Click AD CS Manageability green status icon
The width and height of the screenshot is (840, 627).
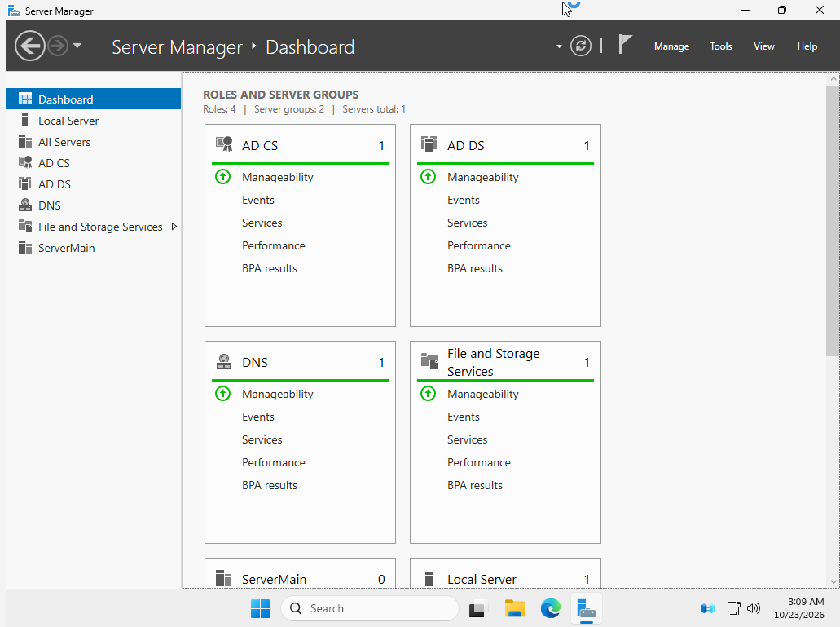[223, 176]
